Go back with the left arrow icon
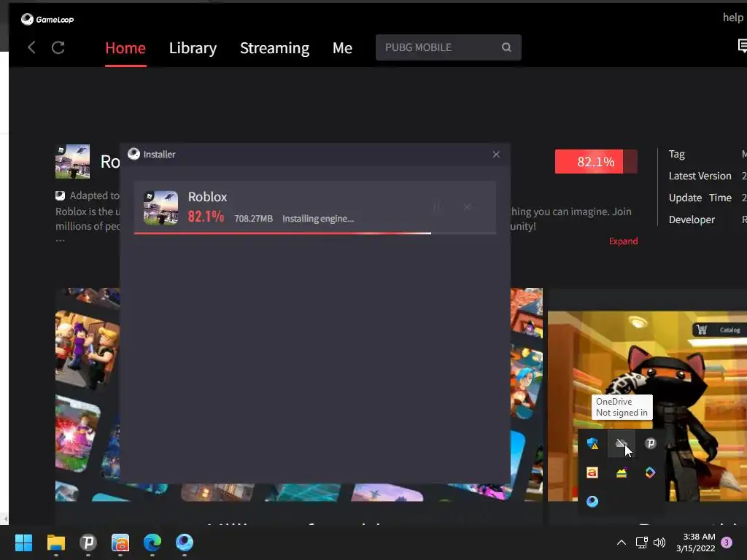The image size is (747, 560). 31,47
